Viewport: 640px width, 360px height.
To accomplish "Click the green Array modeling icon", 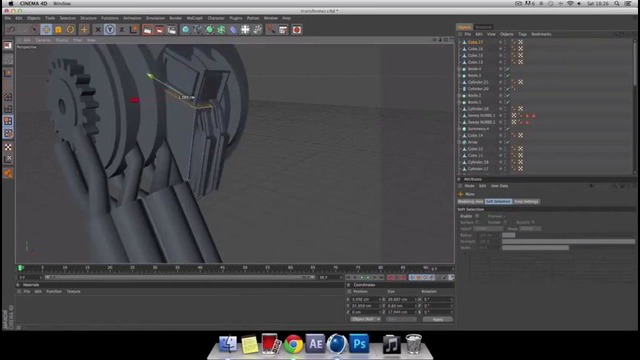I will click(221, 29).
